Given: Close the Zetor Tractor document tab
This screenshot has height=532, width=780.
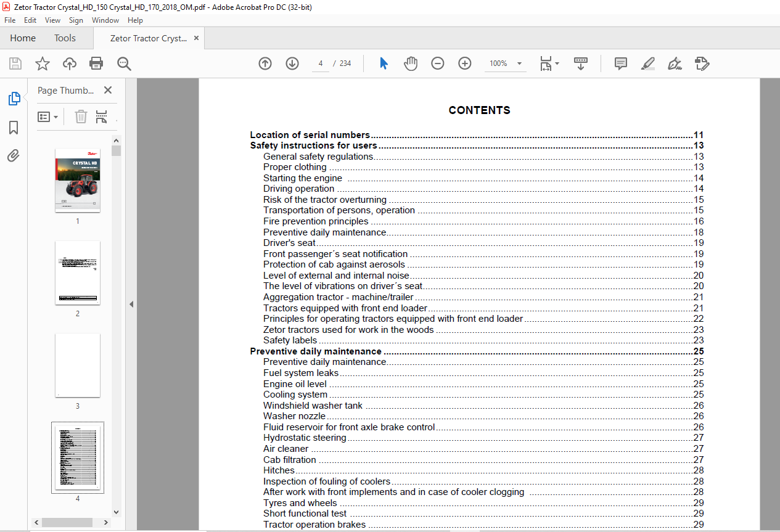Looking at the screenshot, I should 197,38.
